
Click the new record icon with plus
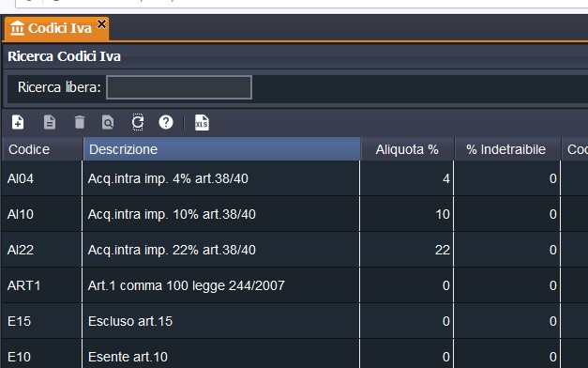[x=18, y=122]
